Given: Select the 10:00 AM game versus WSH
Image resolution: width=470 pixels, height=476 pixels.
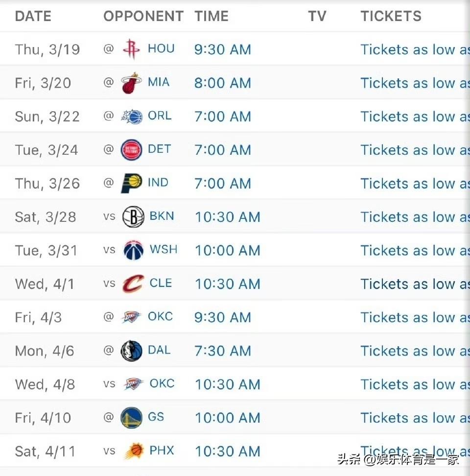Looking at the screenshot, I should point(227,250).
